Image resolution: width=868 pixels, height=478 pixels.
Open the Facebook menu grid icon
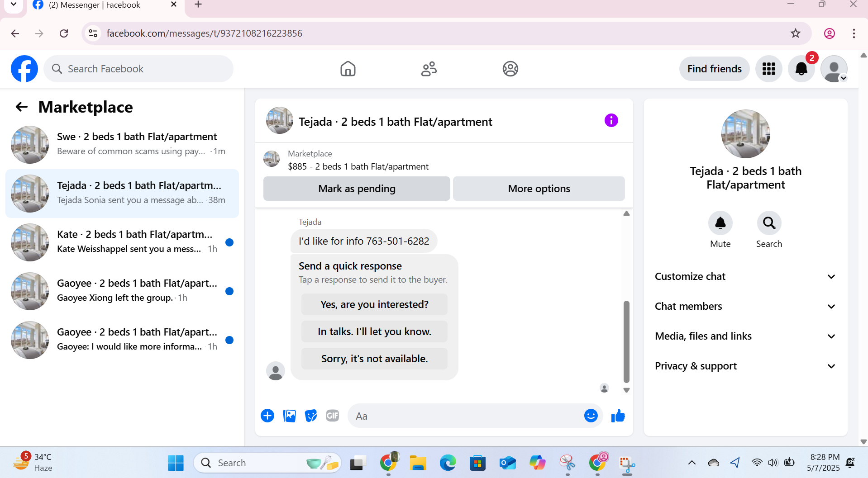(x=768, y=69)
